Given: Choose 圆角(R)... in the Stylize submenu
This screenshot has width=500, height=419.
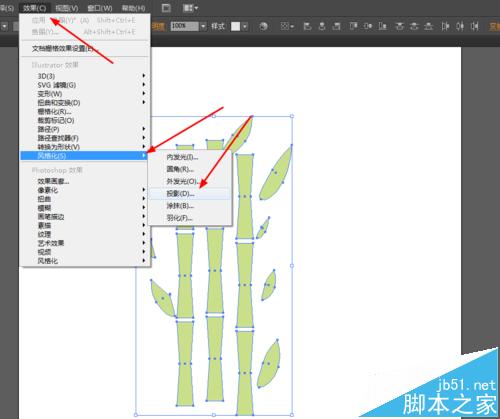Looking at the screenshot, I should coord(190,169).
